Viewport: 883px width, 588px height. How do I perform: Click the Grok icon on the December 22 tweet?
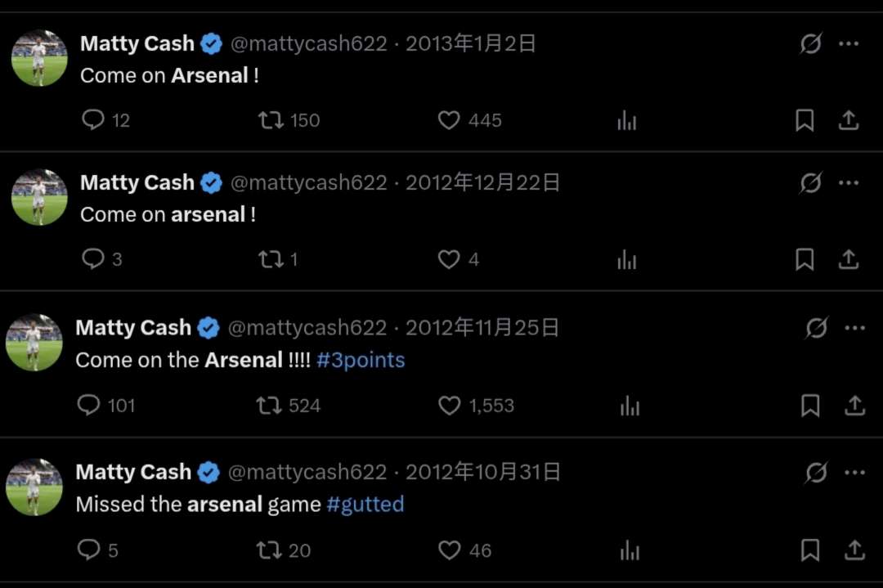tap(810, 182)
